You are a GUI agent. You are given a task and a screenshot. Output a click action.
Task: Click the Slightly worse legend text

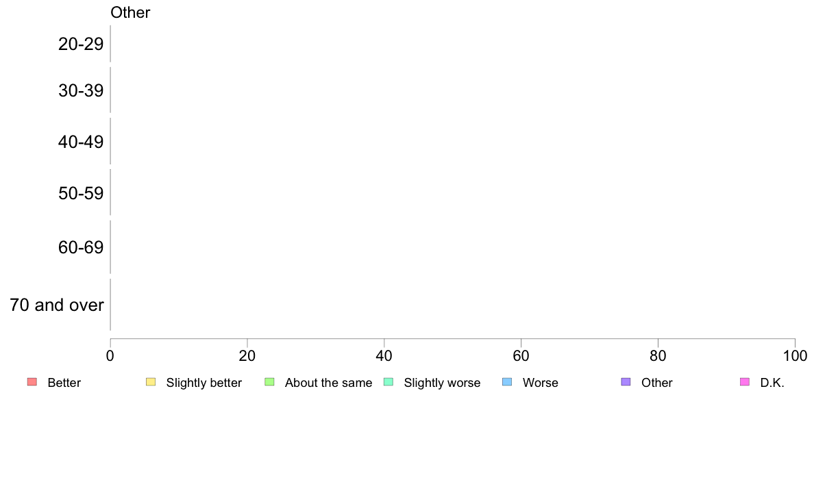pyautogui.click(x=443, y=383)
